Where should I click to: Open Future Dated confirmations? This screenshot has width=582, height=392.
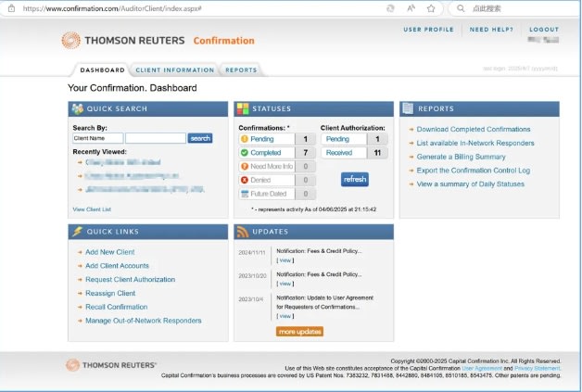tap(267, 194)
